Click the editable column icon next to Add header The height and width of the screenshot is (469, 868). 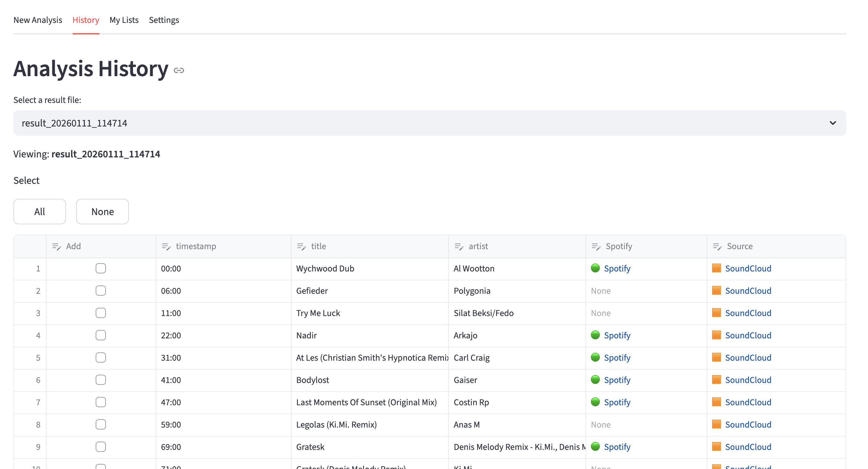(57, 247)
